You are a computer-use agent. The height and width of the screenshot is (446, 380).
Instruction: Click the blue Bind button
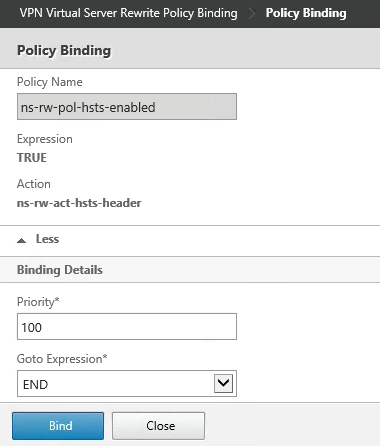(58, 426)
